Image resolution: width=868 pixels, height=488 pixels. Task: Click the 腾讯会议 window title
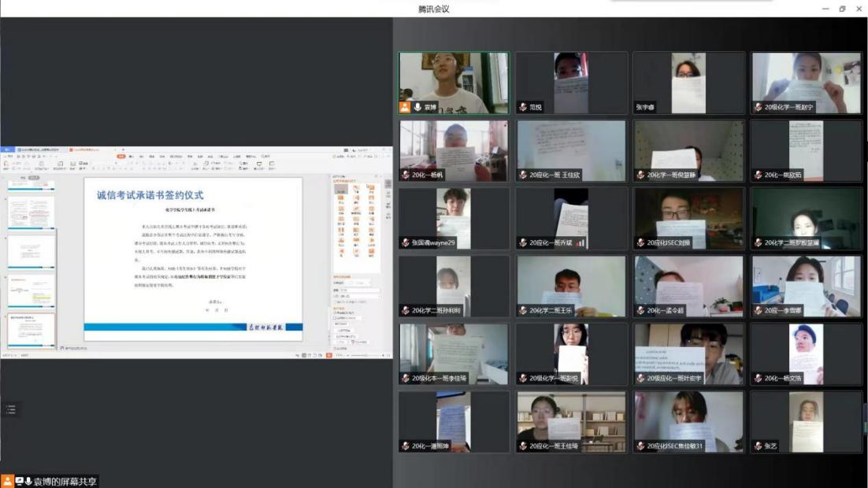pyautogui.click(x=434, y=9)
